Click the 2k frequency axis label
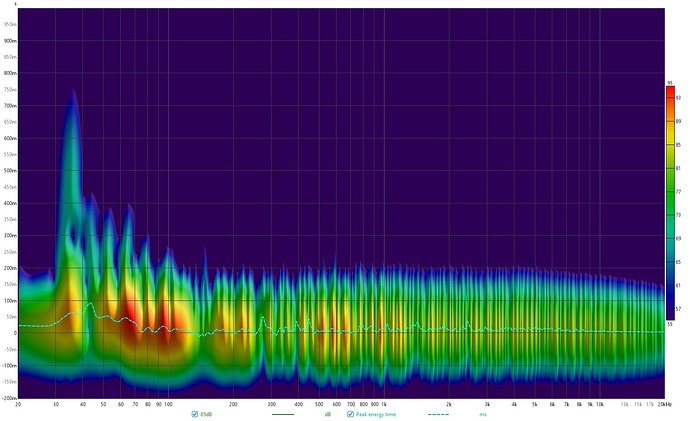 pyautogui.click(x=449, y=403)
